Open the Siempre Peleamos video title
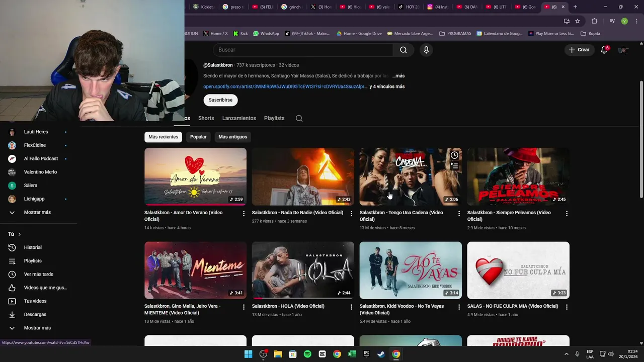 tap(509, 216)
